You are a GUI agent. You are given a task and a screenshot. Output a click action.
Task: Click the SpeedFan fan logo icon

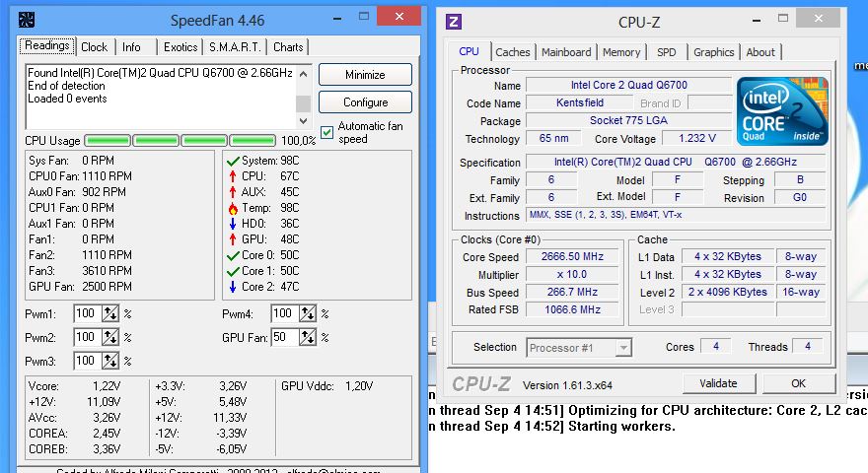pyautogui.click(x=26, y=20)
